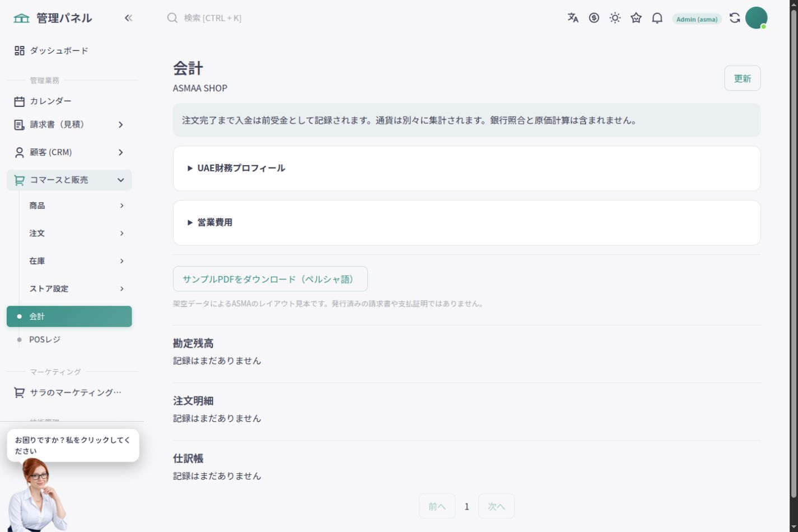Click the dashboard grid icon

pos(20,50)
